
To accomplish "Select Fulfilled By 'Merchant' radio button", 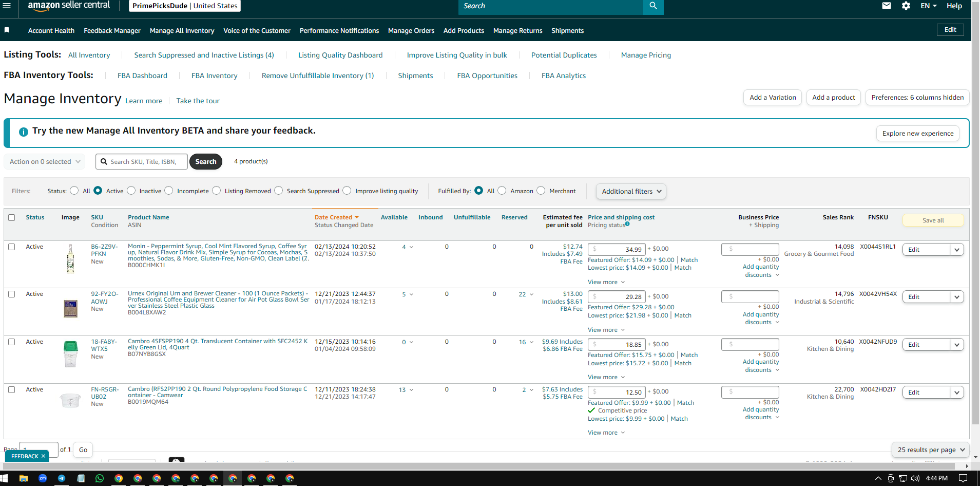I will [541, 191].
